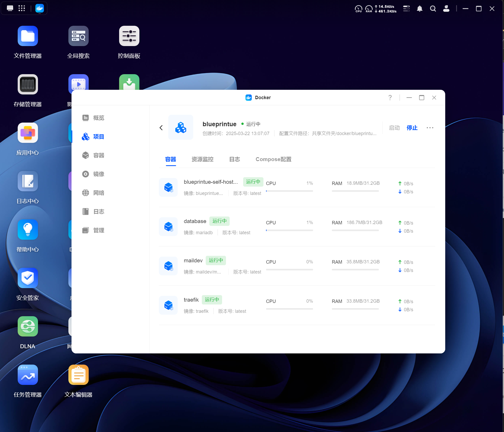Open notifications bell in top bar

point(420,9)
